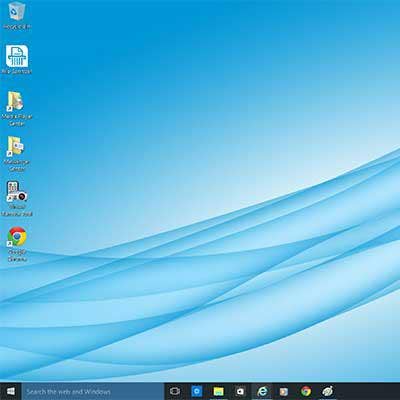
Task: Launch Google Chrome from the taskbar
Action: coord(306,391)
